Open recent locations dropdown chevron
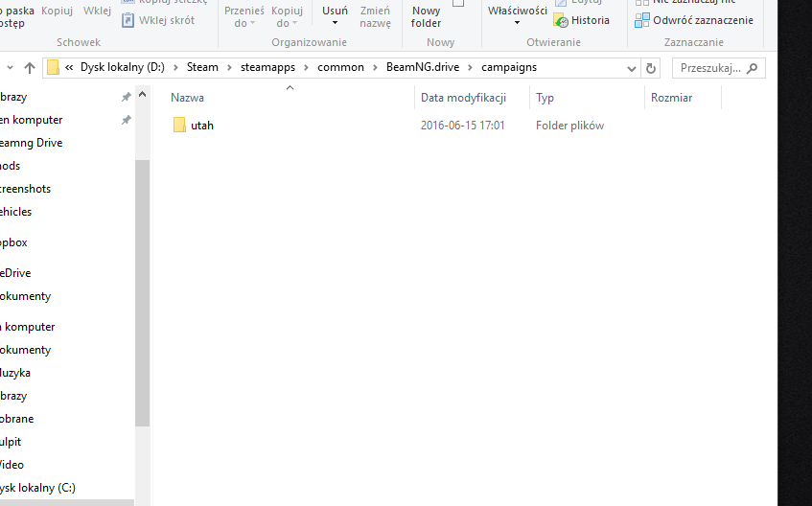 pos(10,68)
